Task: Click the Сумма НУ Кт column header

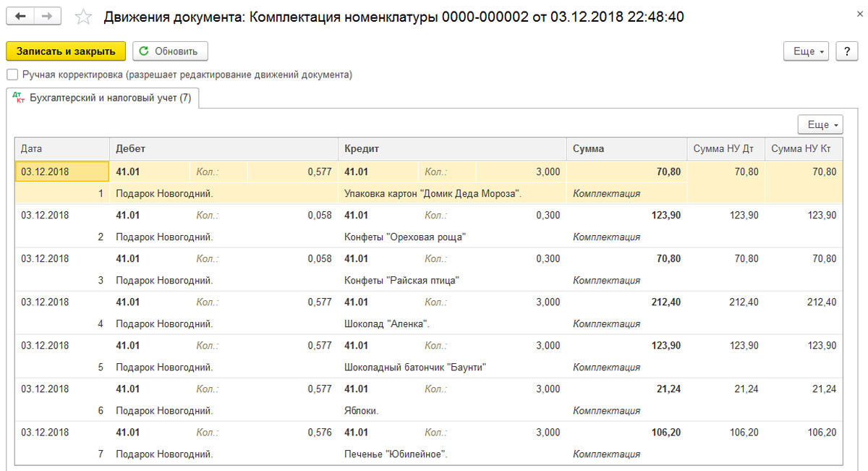Action: point(803,149)
